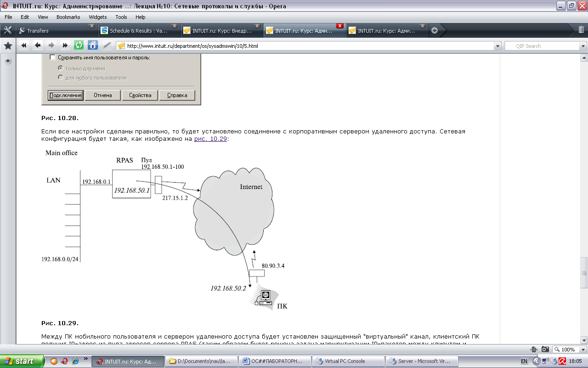
Task: Click the Отмена button in image
Action: click(103, 95)
